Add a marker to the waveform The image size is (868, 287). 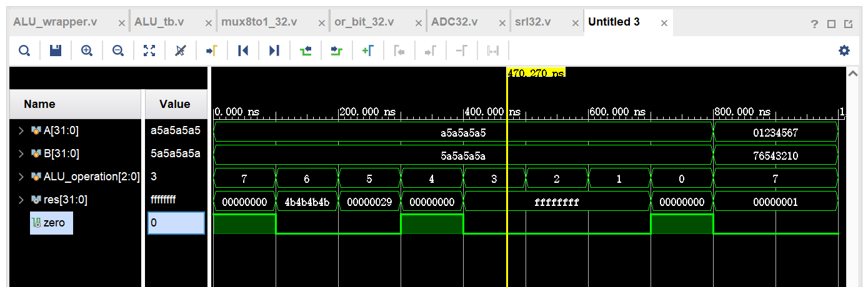pyautogui.click(x=368, y=51)
